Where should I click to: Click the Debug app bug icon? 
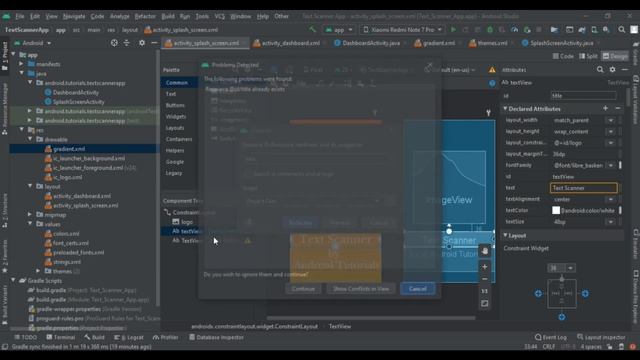coord(490,30)
